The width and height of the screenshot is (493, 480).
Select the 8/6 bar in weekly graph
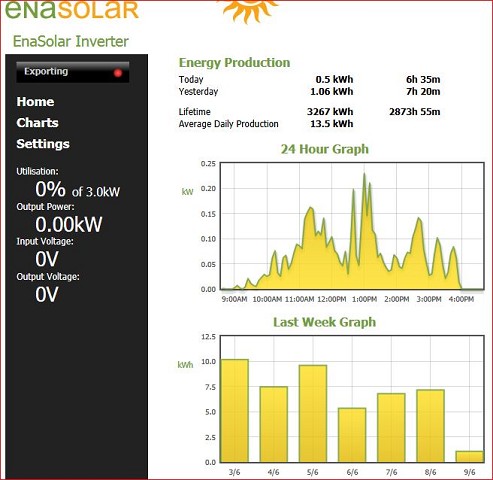click(430, 426)
